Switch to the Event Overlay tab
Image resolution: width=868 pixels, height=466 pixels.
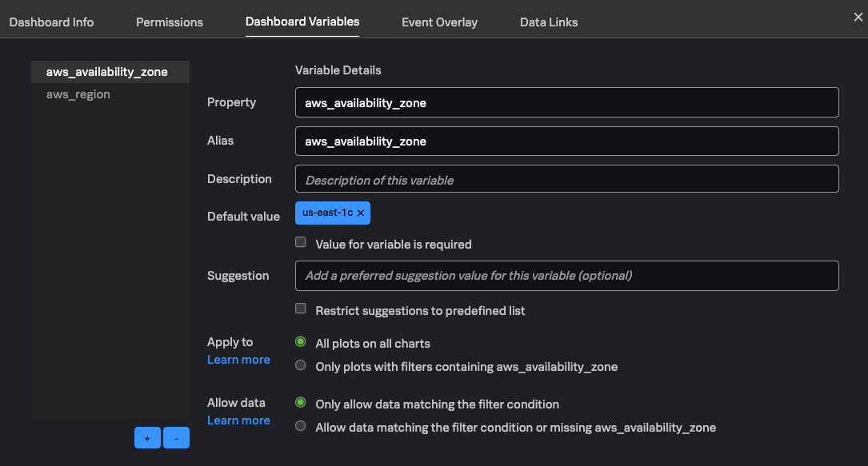click(439, 22)
